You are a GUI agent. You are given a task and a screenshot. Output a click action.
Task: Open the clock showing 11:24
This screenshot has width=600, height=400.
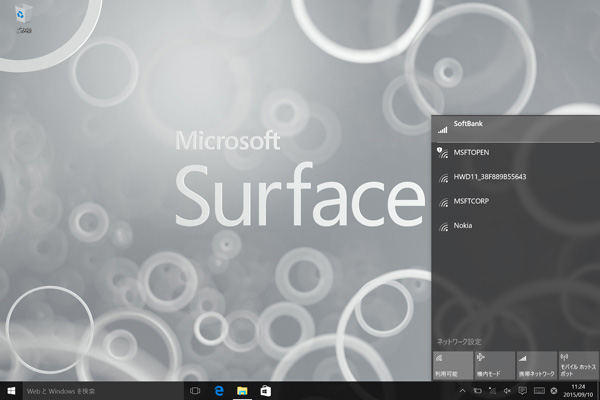(578, 391)
